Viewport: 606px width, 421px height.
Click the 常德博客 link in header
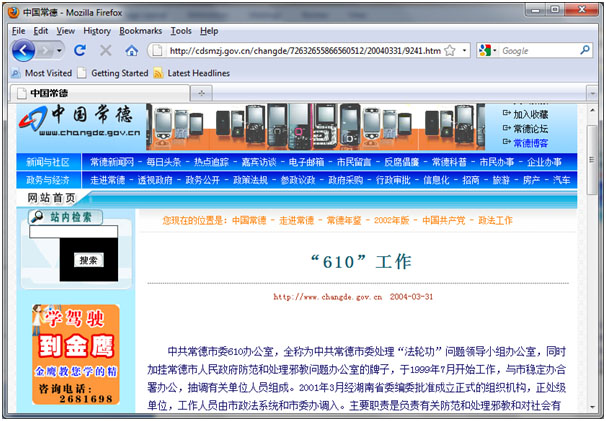point(530,143)
